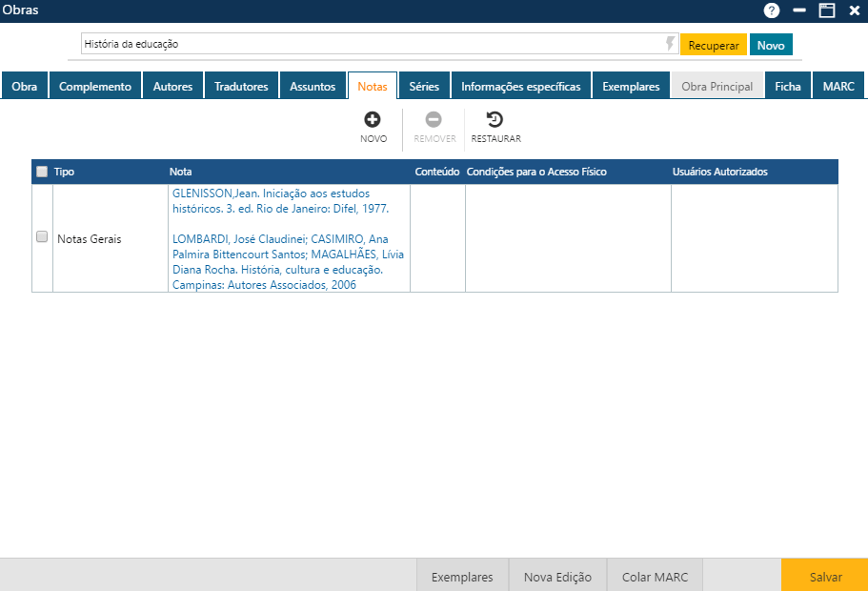868x591 pixels.
Task: Switch to the Obra tab
Action: click(x=24, y=85)
